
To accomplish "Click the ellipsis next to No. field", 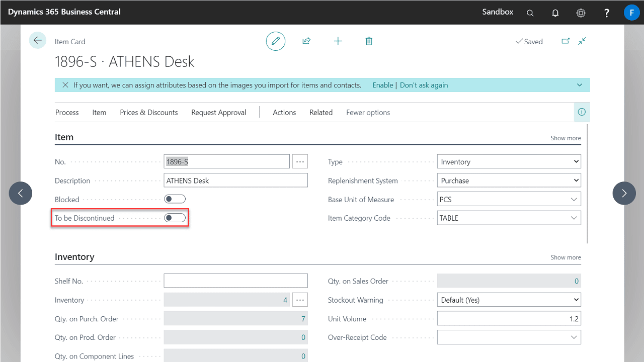I will [300, 161].
